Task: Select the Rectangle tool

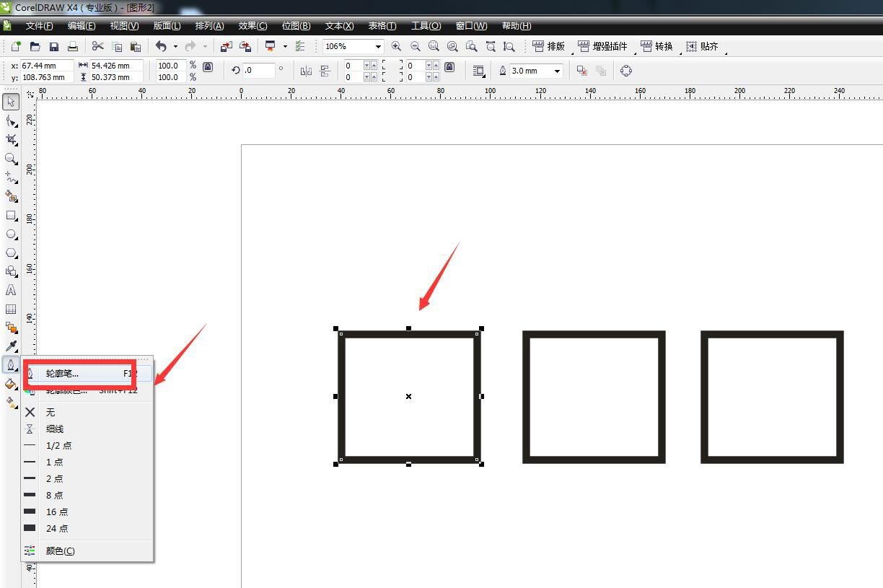Action: pyautogui.click(x=11, y=215)
